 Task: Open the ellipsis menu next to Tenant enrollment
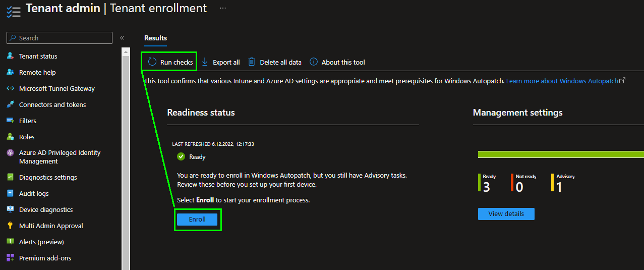pos(223,9)
